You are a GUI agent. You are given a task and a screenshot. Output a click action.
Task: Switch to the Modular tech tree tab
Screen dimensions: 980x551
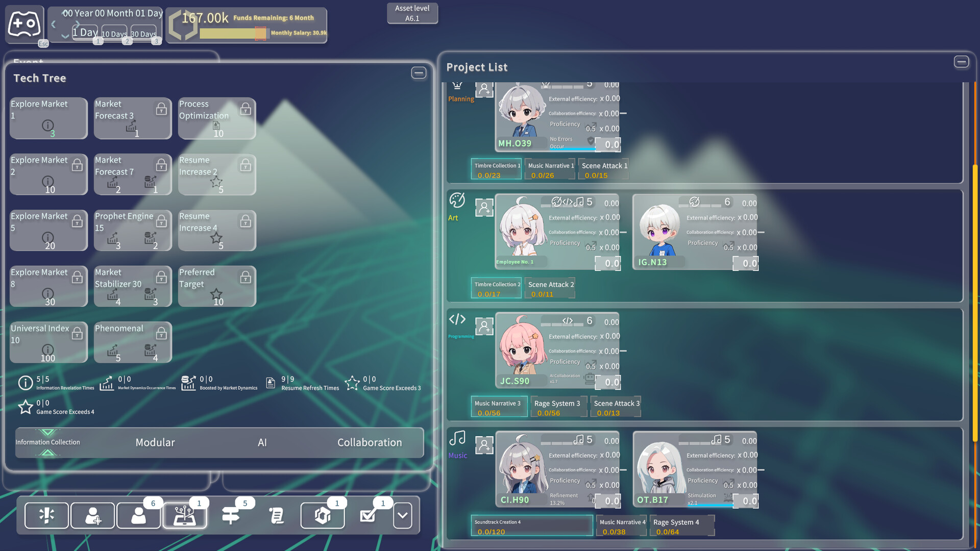tap(155, 442)
